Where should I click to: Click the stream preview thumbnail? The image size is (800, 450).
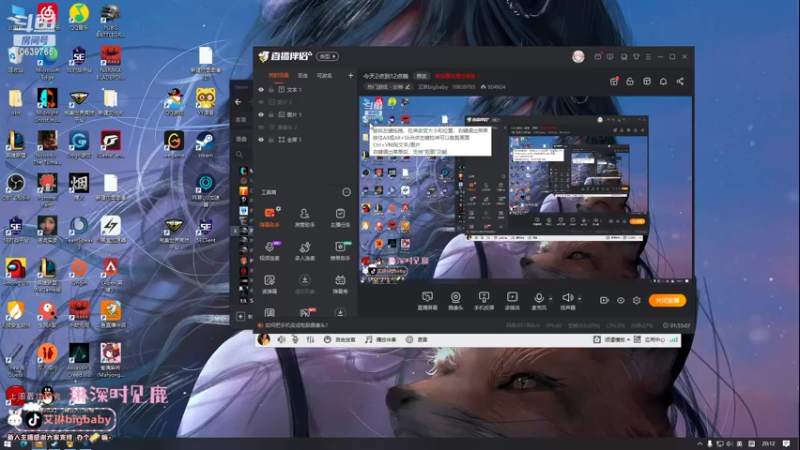(x=526, y=189)
